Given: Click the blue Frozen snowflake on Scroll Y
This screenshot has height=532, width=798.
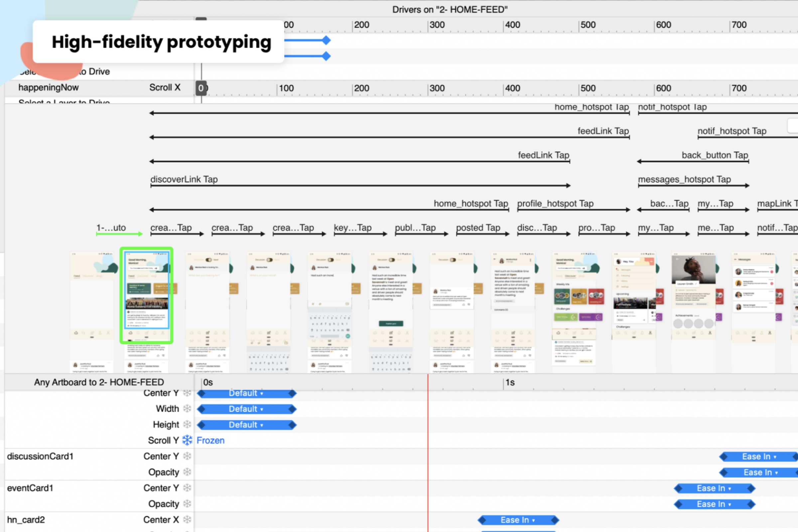Looking at the screenshot, I should (x=187, y=440).
